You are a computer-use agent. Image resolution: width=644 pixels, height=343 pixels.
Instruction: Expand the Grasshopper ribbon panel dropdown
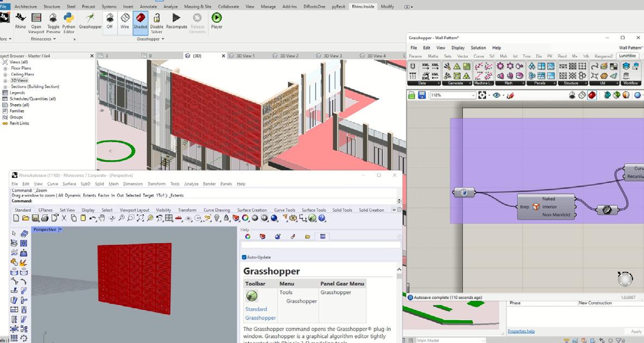click(151, 39)
